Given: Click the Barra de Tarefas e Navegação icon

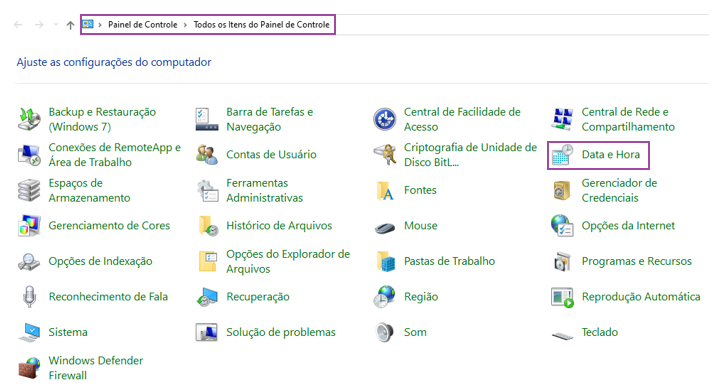Looking at the screenshot, I should point(207,119).
